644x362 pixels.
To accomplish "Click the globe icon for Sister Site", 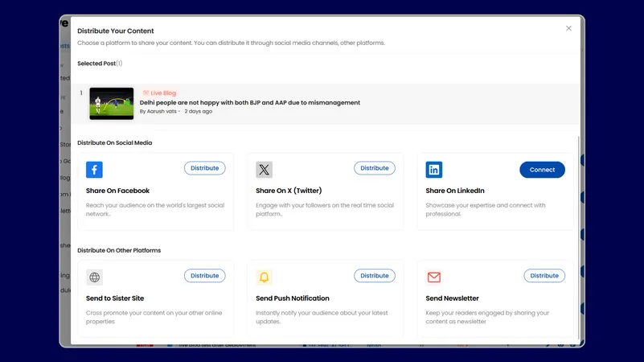I will click(x=95, y=278).
